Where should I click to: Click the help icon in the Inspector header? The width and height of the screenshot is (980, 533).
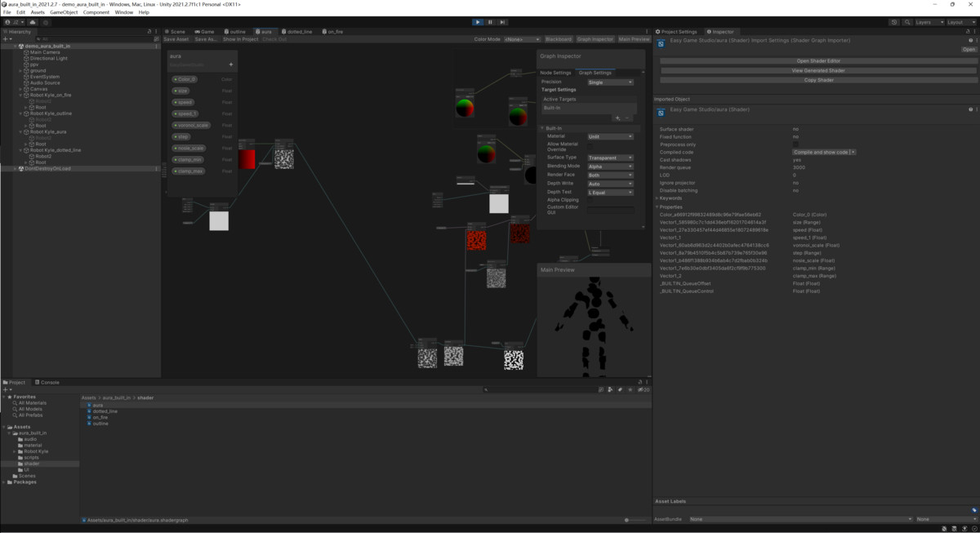pos(970,40)
